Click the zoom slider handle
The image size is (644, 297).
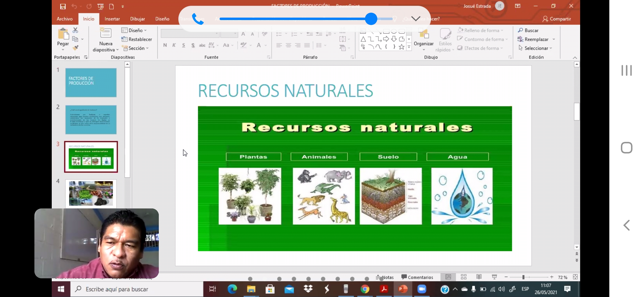point(523,277)
